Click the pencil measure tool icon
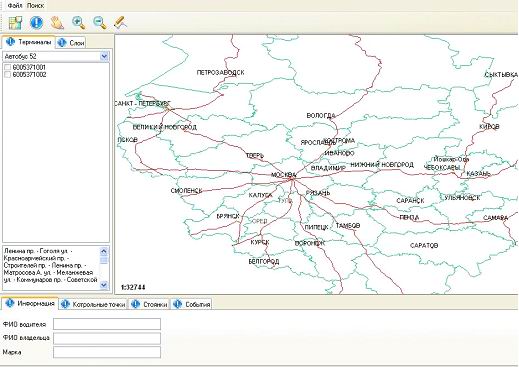The width and height of the screenshot is (519, 367). [x=120, y=23]
